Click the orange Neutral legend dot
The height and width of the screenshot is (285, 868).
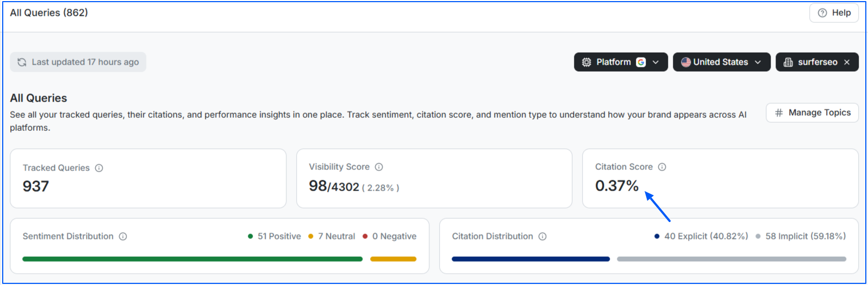[x=311, y=236]
